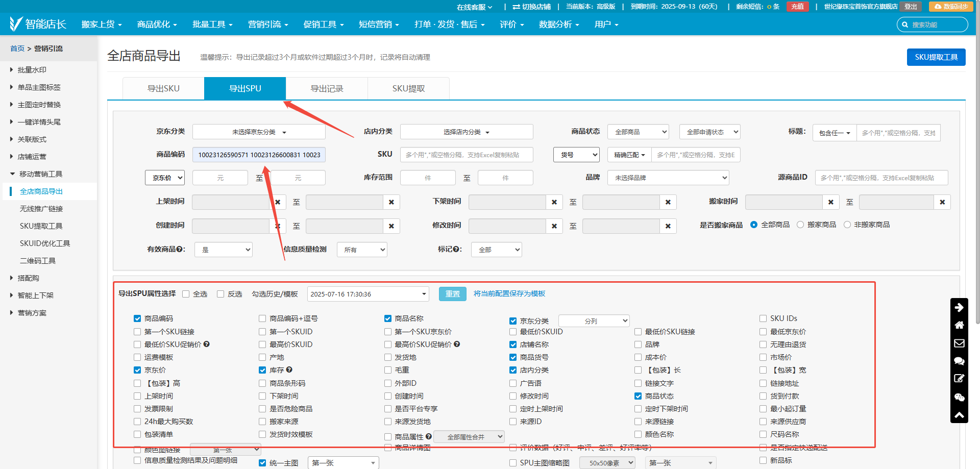Switch to the 导出SKU tab

click(x=163, y=88)
